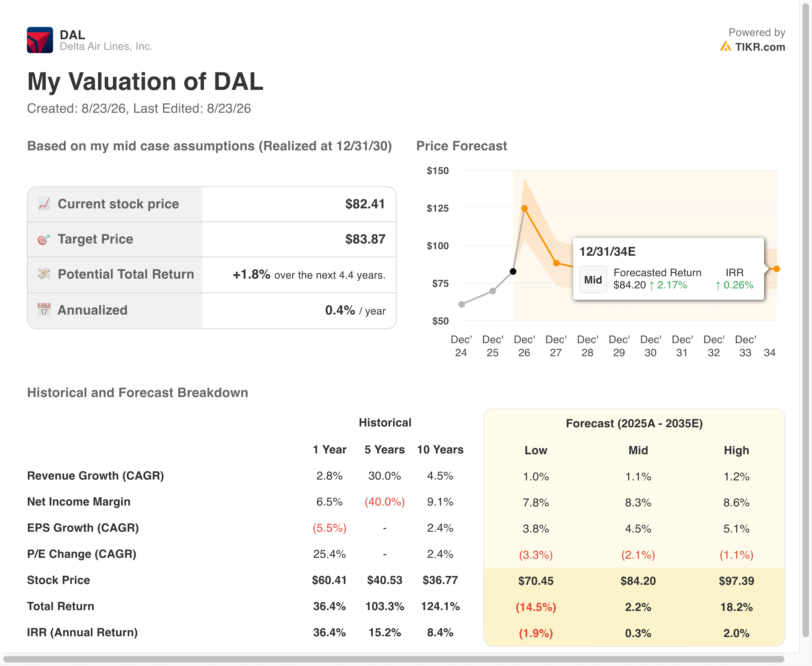Screen dimensions: 812x666
Task: Click the Delta Air Lines, Inc. company name
Action: (x=106, y=46)
